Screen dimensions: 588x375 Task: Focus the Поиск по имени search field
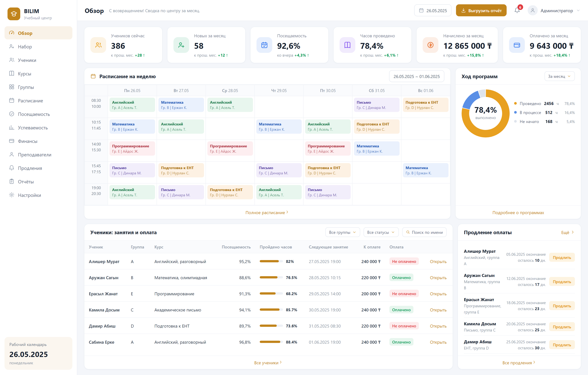pyautogui.click(x=424, y=232)
